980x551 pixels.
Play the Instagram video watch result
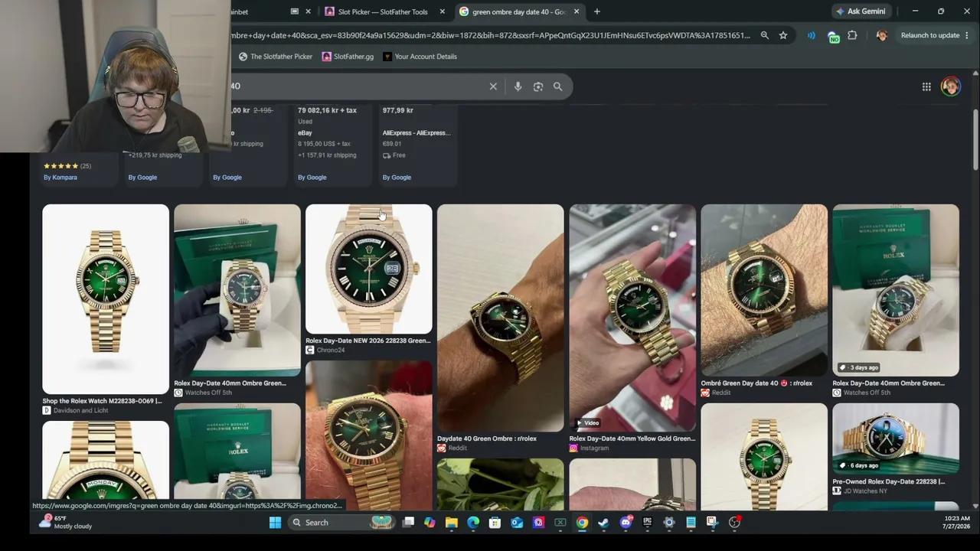point(632,318)
